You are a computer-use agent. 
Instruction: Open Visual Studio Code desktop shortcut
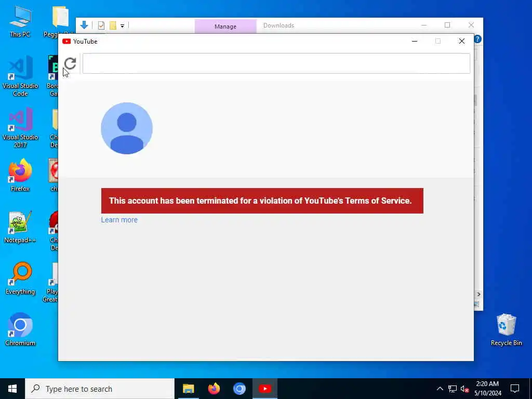(20, 76)
